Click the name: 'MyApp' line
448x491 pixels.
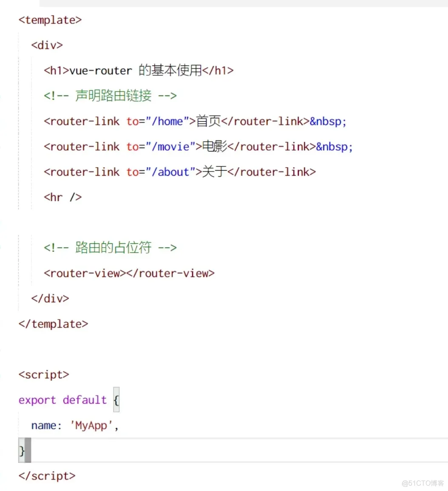click(75, 425)
